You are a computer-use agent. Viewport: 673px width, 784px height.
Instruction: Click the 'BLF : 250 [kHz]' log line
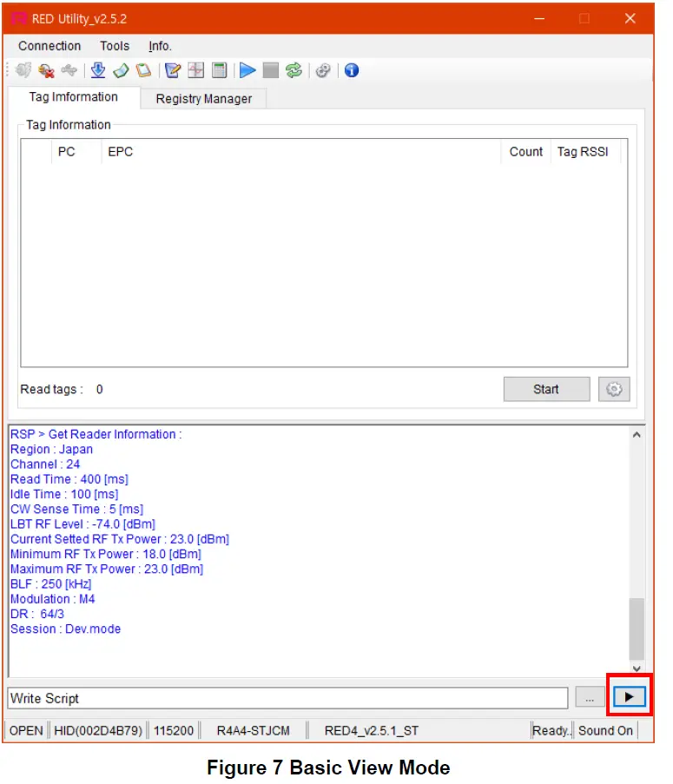pos(51,584)
